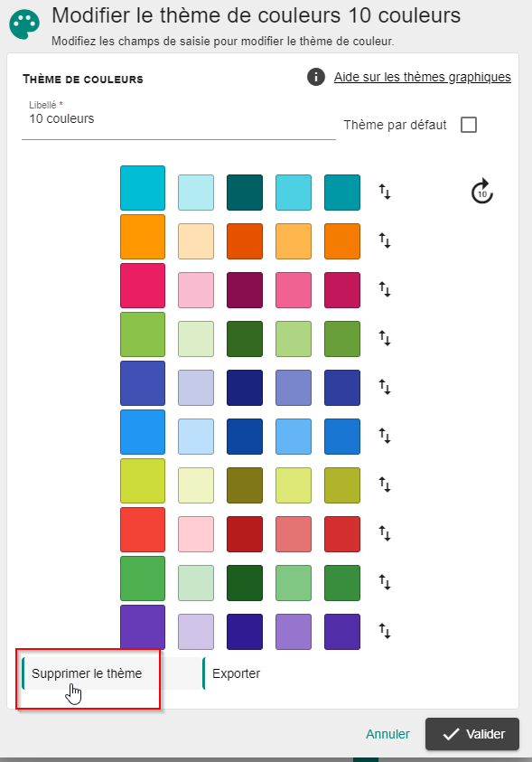The height and width of the screenshot is (762, 532).
Task: Pick the dark green swatch in light-green row
Action: [x=245, y=339]
